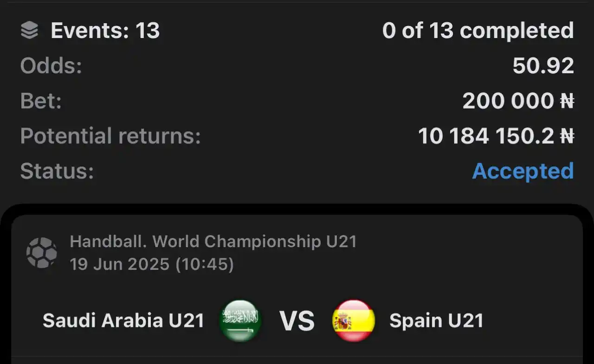Tap the stacked layers Events icon
594x364 pixels.
29,31
